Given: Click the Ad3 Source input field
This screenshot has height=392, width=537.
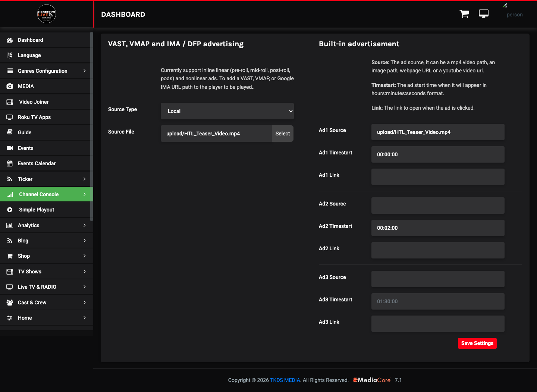Looking at the screenshot, I should coord(438,279).
